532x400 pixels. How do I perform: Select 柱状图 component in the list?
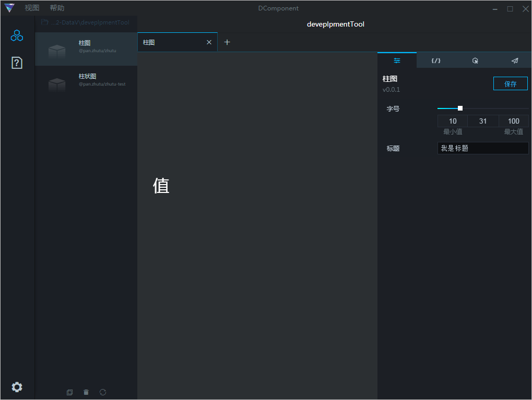point(86,82)
